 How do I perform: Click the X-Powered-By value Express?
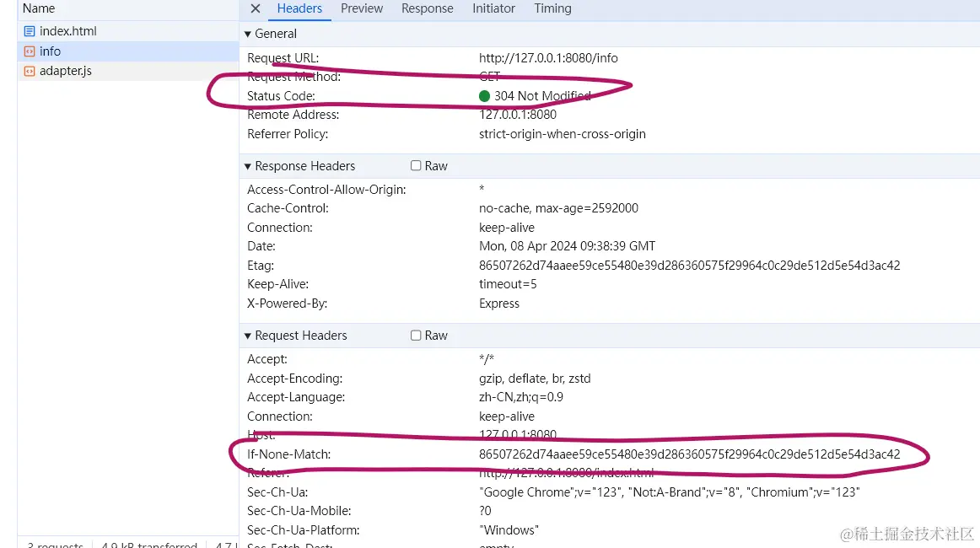[498, 304]
